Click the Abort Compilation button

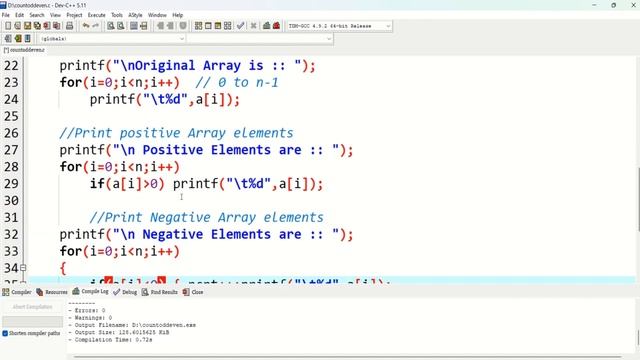coord(32,307)
